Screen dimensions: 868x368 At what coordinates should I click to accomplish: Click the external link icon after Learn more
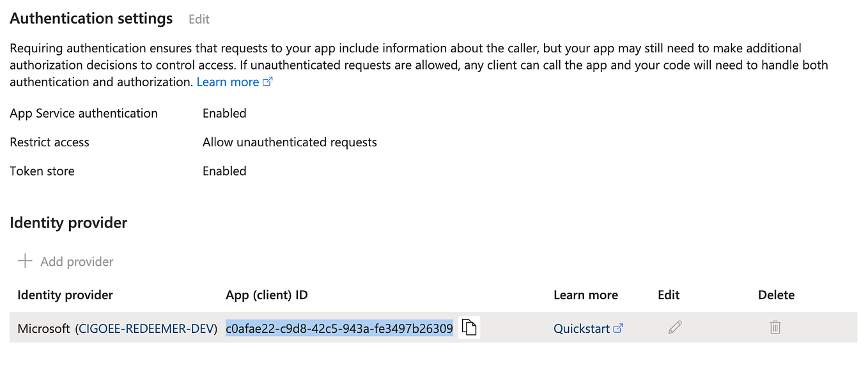coord(268,80)
